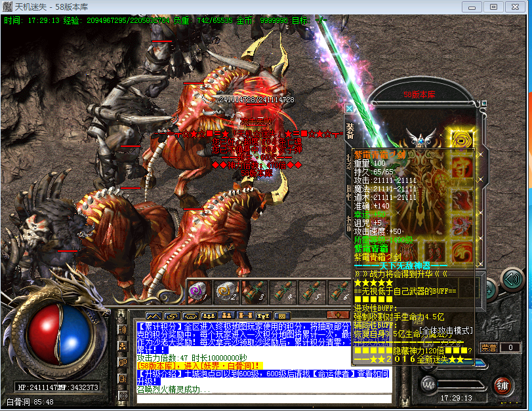This screenshot has height=411, width=532.
Task: Click the cycle-arrow icon on chat toolbar
Action: click(172, 316)
